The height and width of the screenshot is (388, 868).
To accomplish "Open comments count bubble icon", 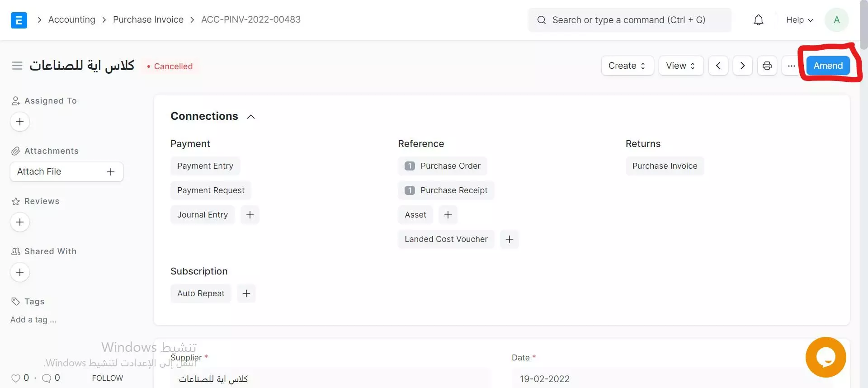I will [47, 378].
